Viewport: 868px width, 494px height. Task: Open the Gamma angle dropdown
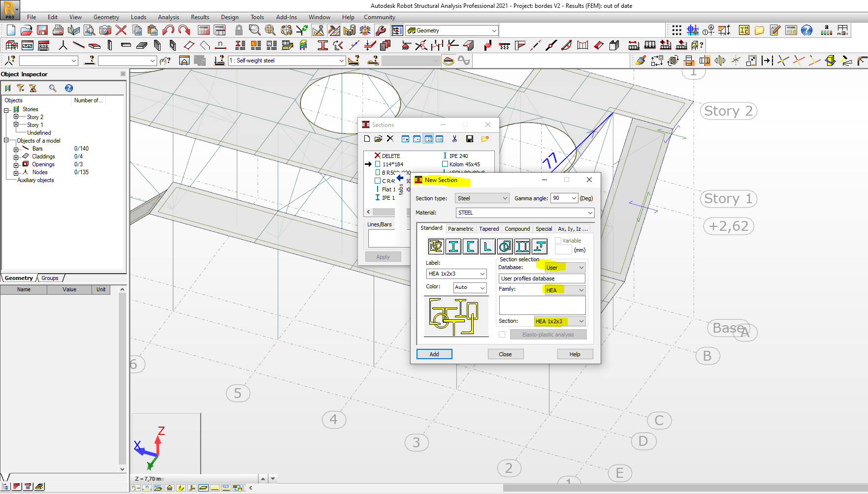pos(574,198)
